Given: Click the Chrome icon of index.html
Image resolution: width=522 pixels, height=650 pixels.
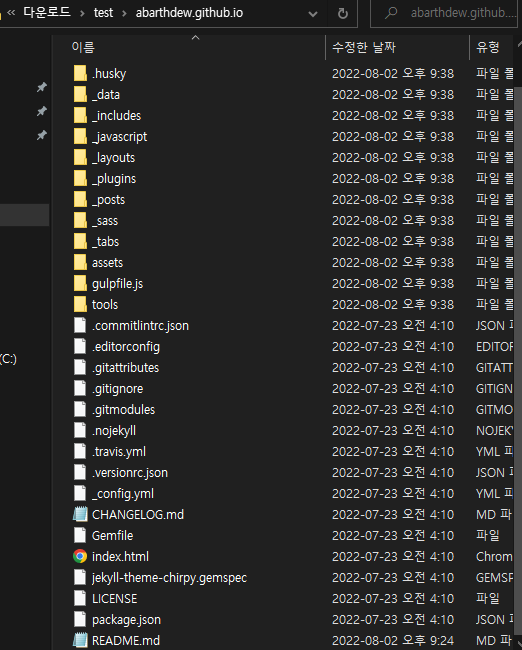Looking at the screenshot, I should click(80, 556).
